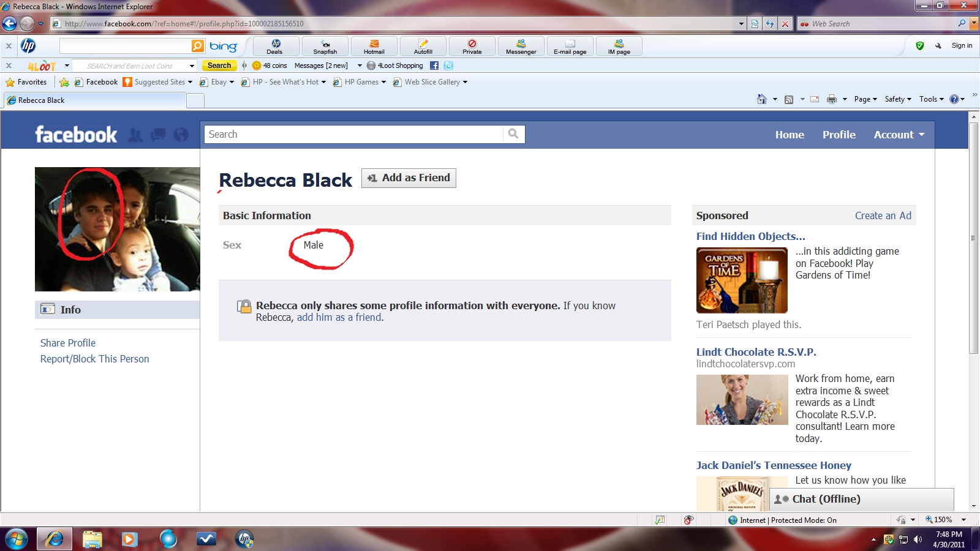Toggle chat online via Chat (Offline) bar
The width and height of the screenshot is (980, 551).
[x=827, y=499]
